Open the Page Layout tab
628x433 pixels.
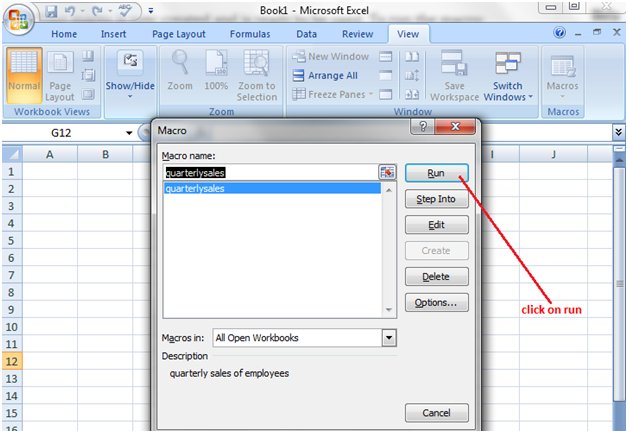(179, 34)
